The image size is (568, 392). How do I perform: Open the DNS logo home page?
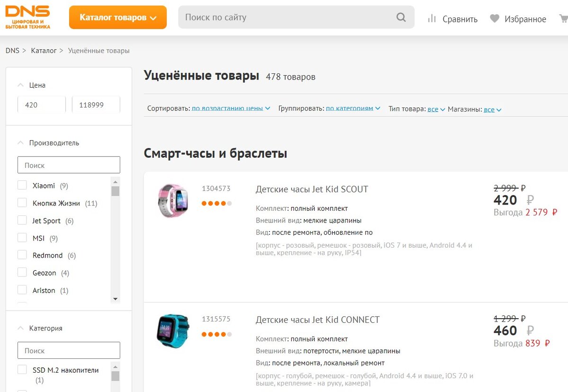pos(27,18)
